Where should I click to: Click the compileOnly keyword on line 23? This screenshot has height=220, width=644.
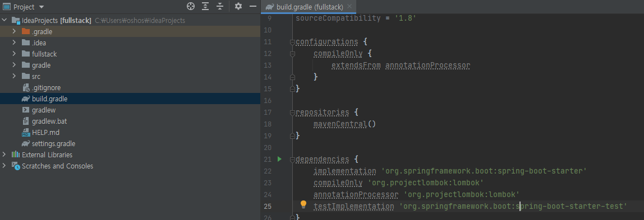point(338,182)
